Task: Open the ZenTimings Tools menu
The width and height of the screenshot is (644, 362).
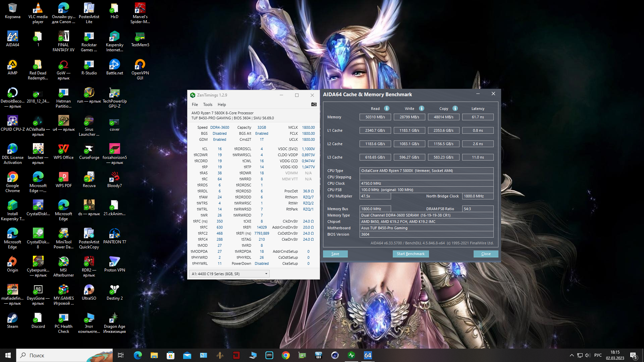Action: click(208, 105)
